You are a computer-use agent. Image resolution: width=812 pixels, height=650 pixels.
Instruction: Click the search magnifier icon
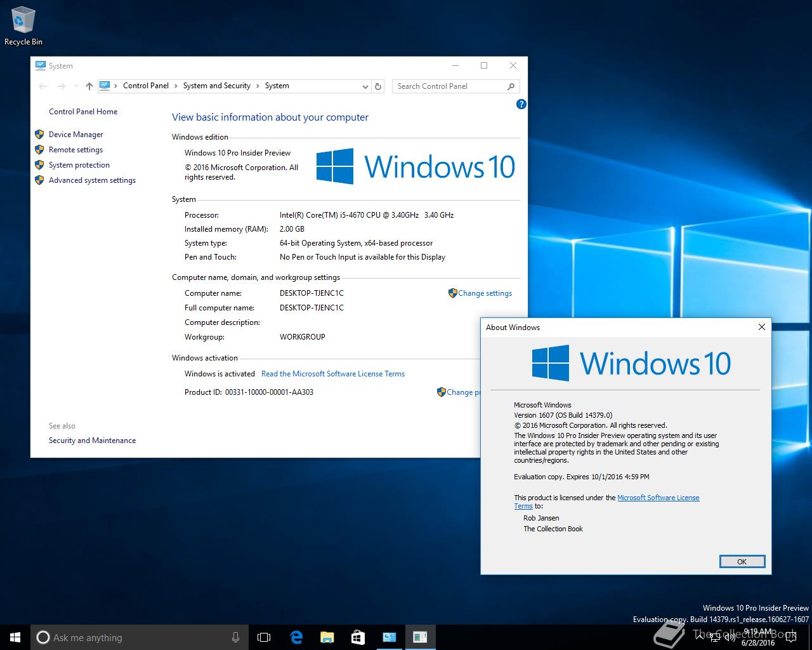point(511,86)
